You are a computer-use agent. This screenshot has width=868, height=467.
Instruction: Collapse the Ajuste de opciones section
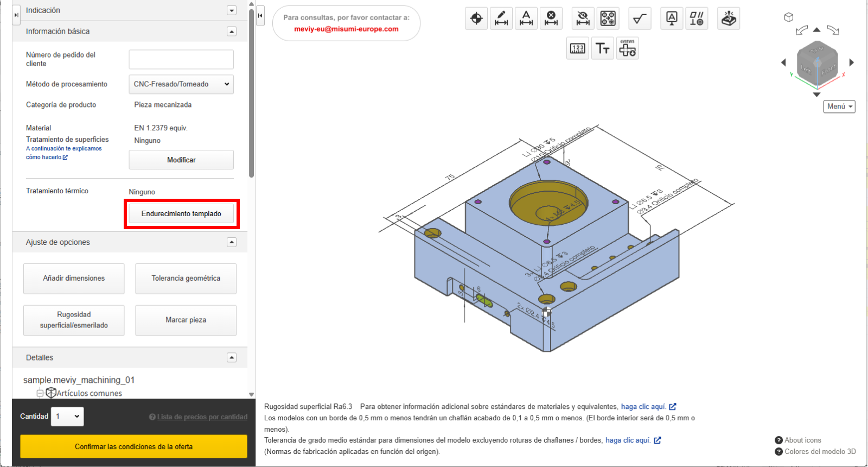pos(232,242)
